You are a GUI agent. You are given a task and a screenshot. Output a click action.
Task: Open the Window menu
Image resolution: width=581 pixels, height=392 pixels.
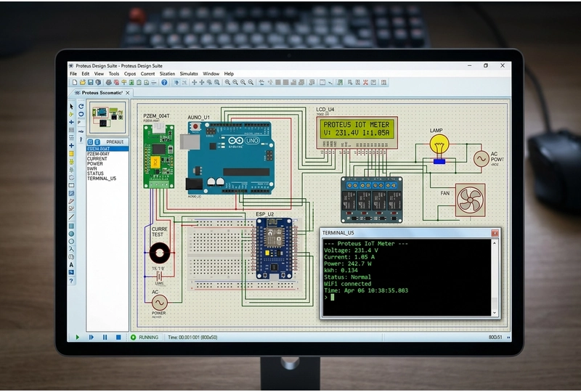point(211,74)
